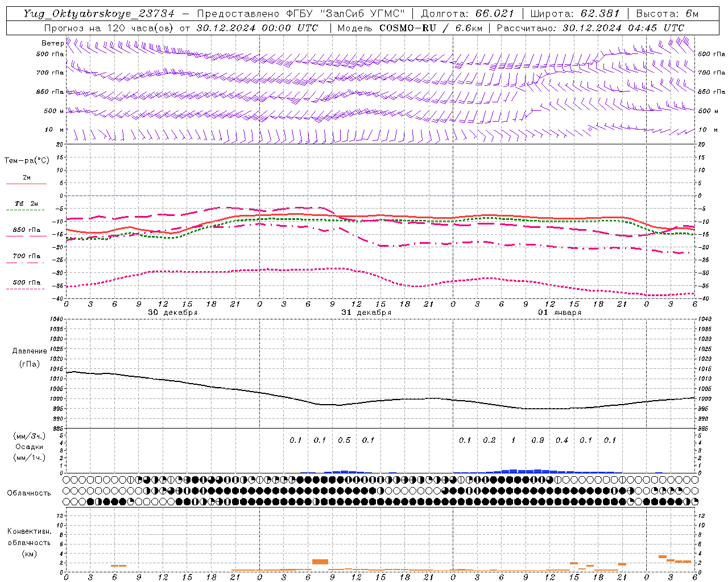Click the 2м temperature legend entry
Image resolution: width=728 pixels, height=582 pixels.
[27, 178]
